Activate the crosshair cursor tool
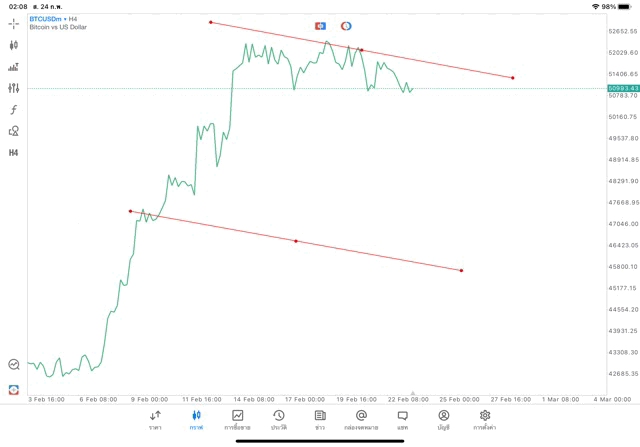This screenshot has height=447, width=640. 14,23
